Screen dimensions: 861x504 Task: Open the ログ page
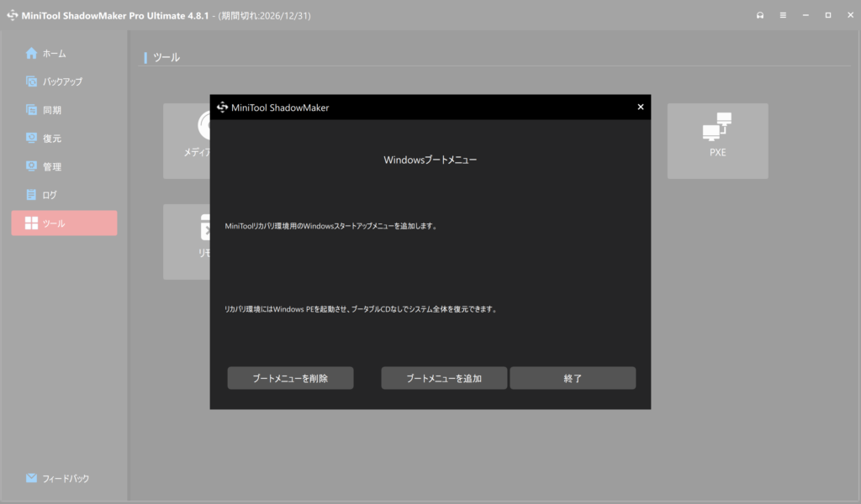tap(64, 195)
